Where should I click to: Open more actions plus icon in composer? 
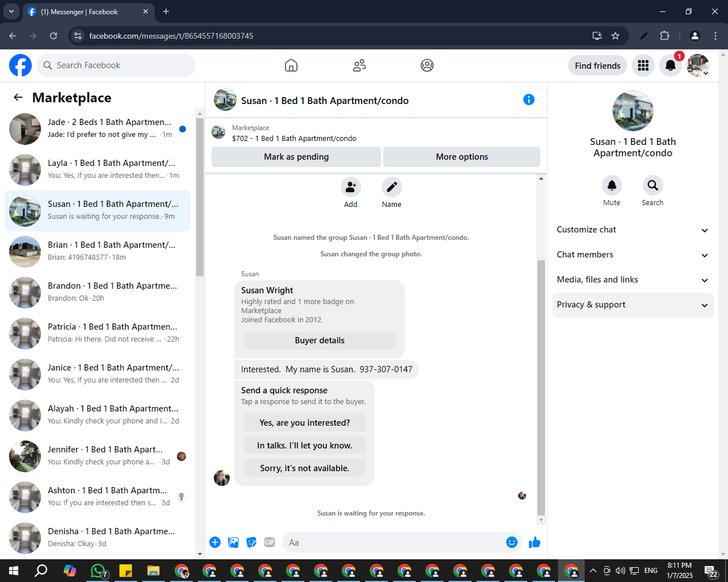pos(215,542)
